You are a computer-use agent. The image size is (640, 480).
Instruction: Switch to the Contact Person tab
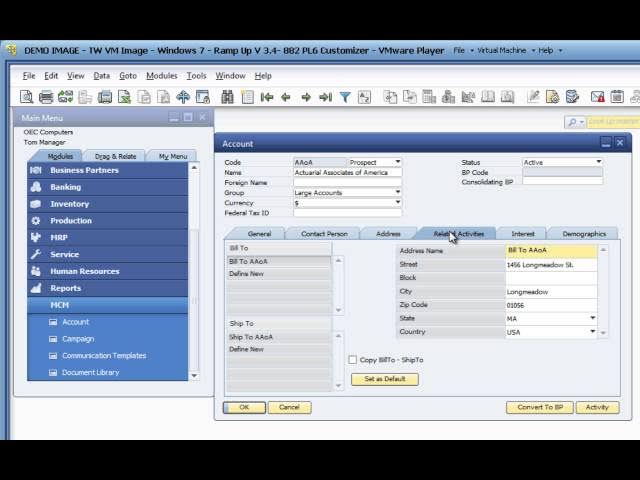coord(324,234)
